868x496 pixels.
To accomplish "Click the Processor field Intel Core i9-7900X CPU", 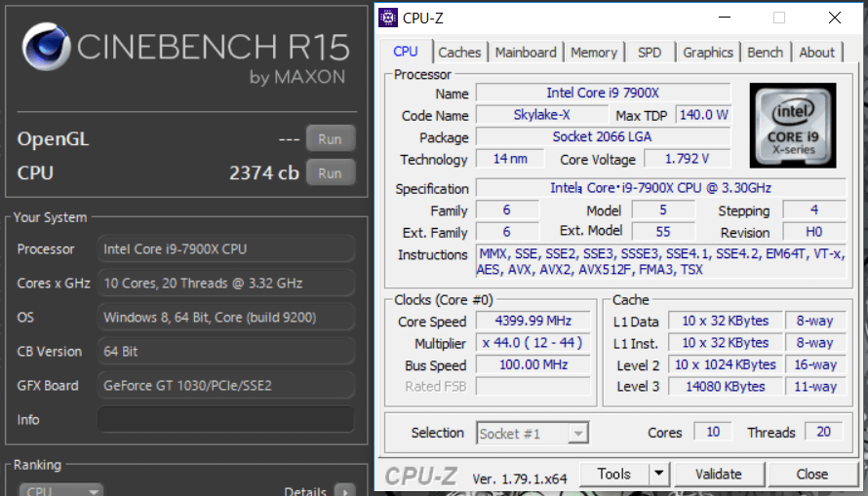I will [x=226, y=248].
